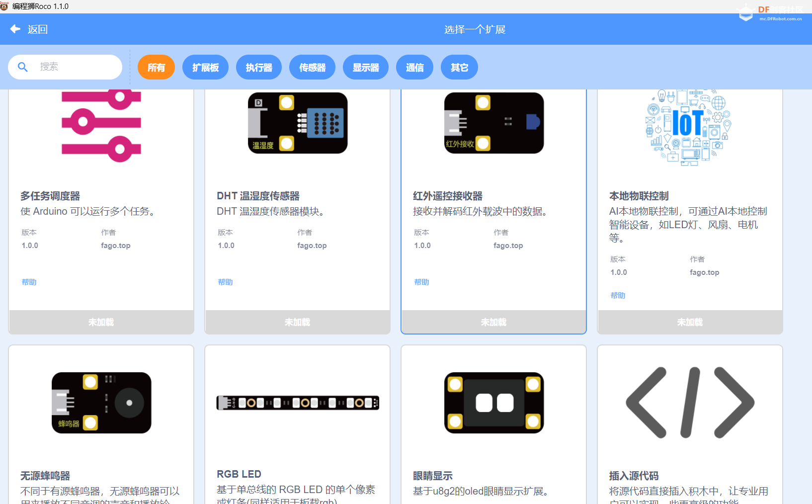Screen dimensions: 812x504
Task: Go back via the 返回 label
Action: pos(38,29)
